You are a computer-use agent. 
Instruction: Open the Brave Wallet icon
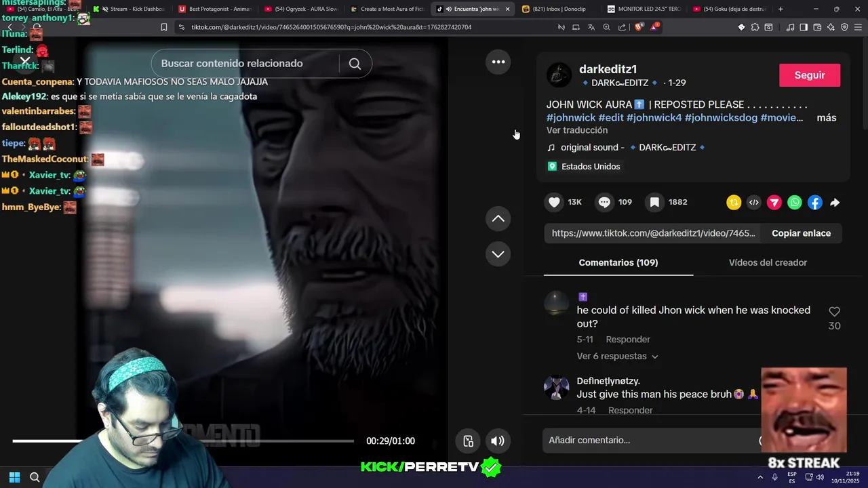[x=817, y=27]
